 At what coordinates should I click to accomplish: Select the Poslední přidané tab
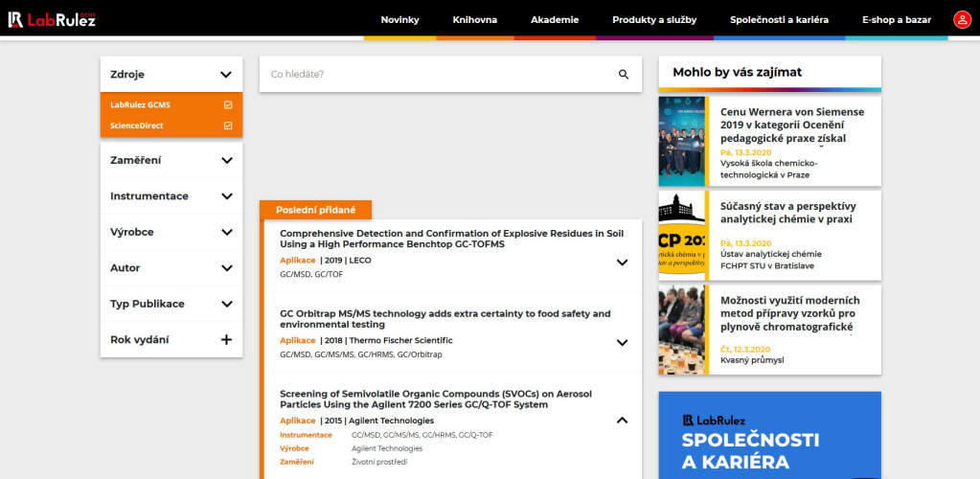(x=315, y=210)
